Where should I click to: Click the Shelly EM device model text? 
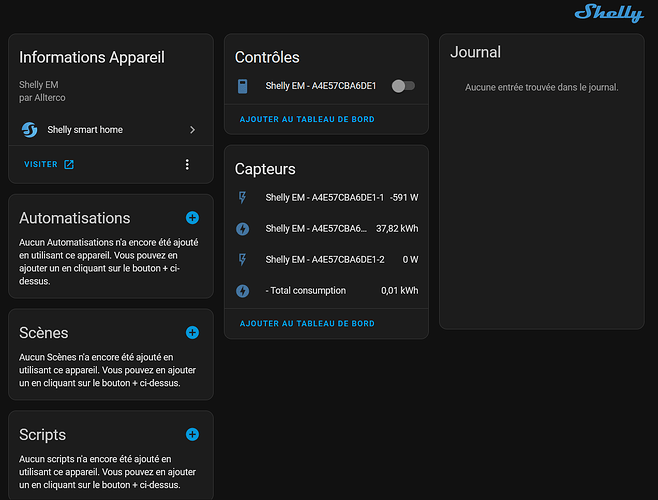click(39, 85)
